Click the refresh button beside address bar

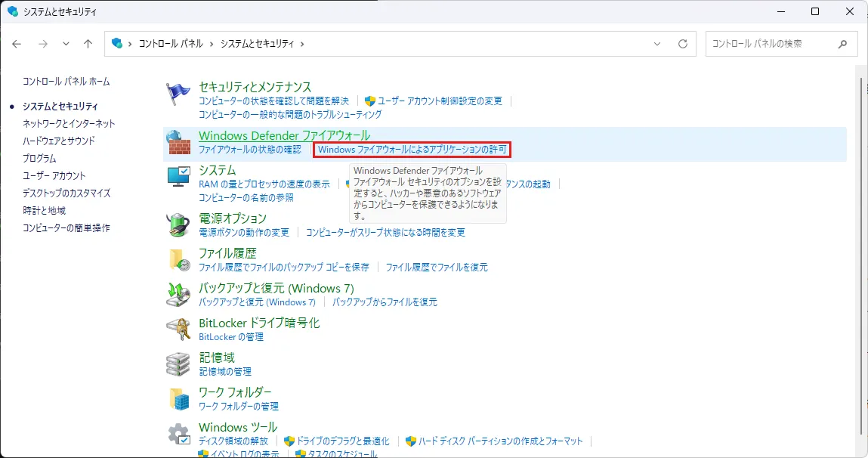683,44
